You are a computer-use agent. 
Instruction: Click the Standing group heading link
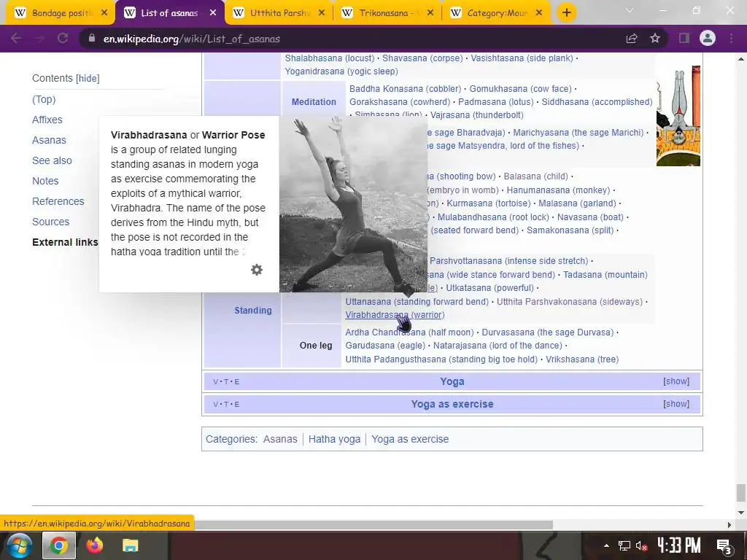pyautogui.click(x=253, y=311)
